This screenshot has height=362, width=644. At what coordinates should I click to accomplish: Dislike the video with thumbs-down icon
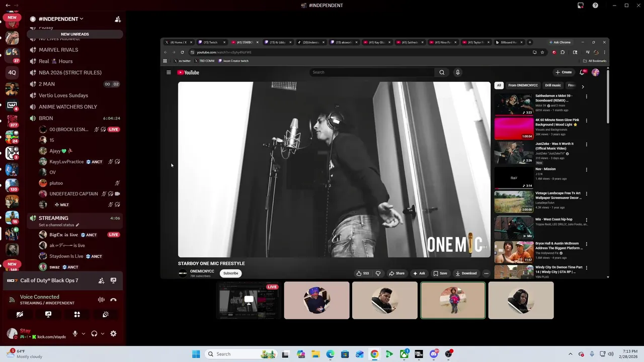click(x=378, y=274)
